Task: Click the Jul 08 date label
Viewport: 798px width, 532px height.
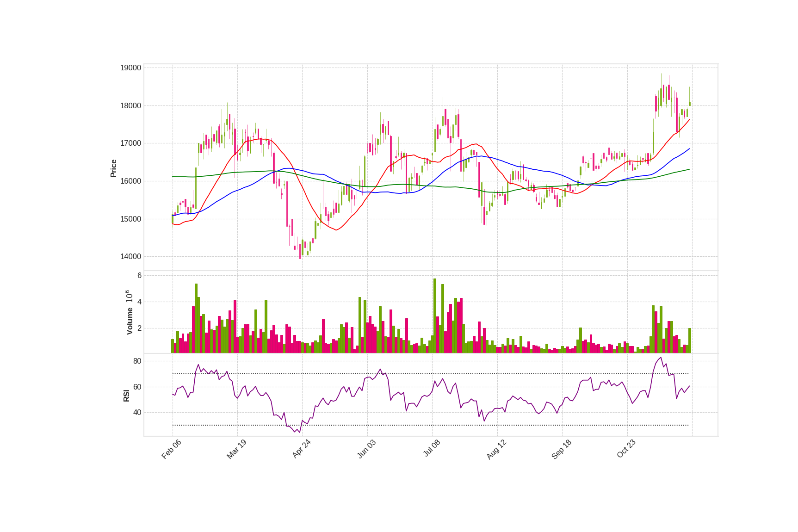Action: (x=432, y=449)
